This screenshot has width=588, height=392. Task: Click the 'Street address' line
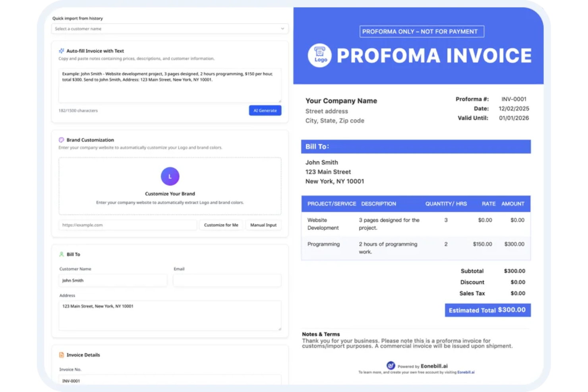coord(327,111)
